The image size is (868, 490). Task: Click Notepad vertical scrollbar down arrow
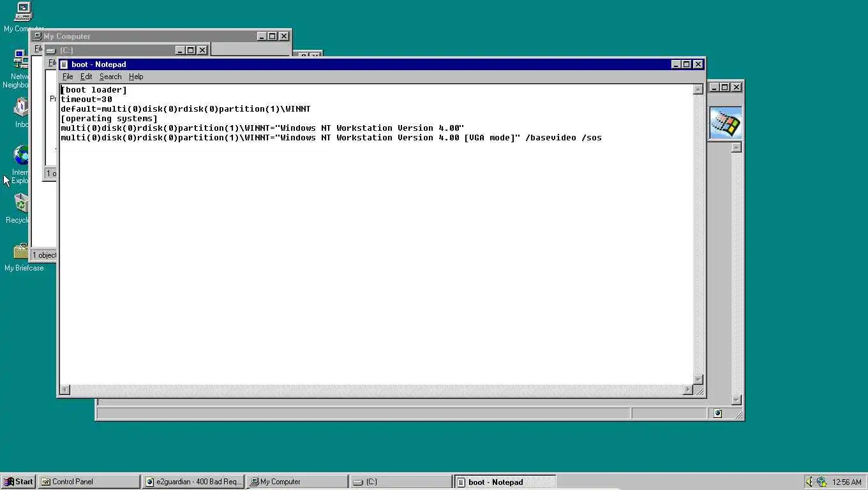pyautogui.click(x=698, y=379)
